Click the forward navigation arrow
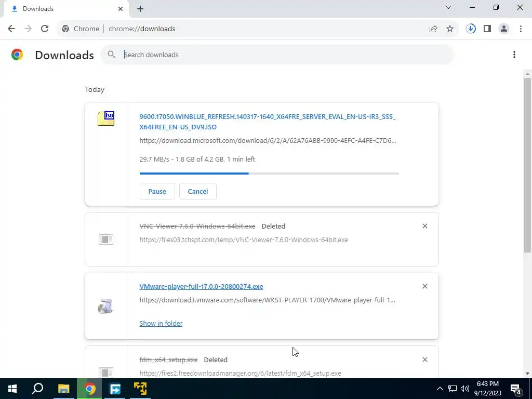Image resolution: width=532 pixels, height=399 pixels. click(28, 29)
